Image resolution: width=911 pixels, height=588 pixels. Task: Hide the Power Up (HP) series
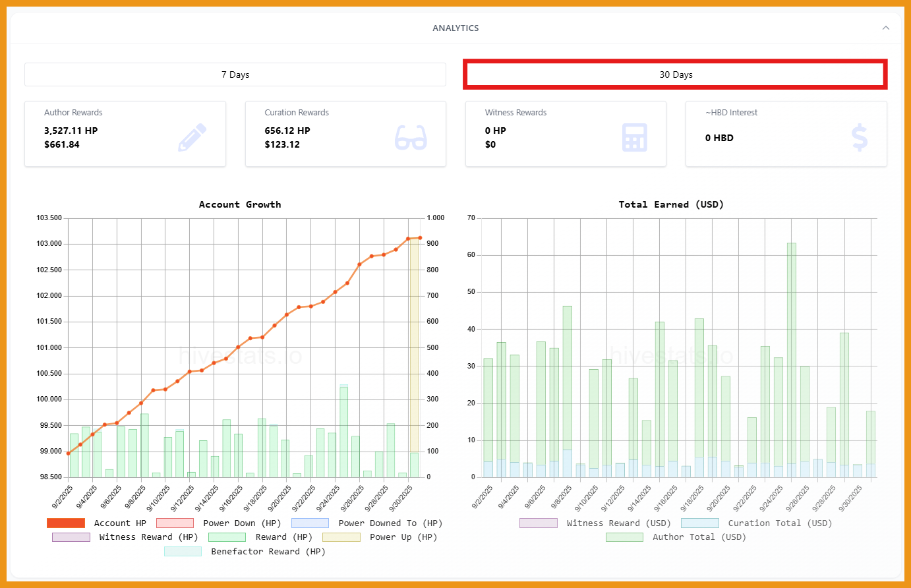pyautogui.click(x=341, y=537)
